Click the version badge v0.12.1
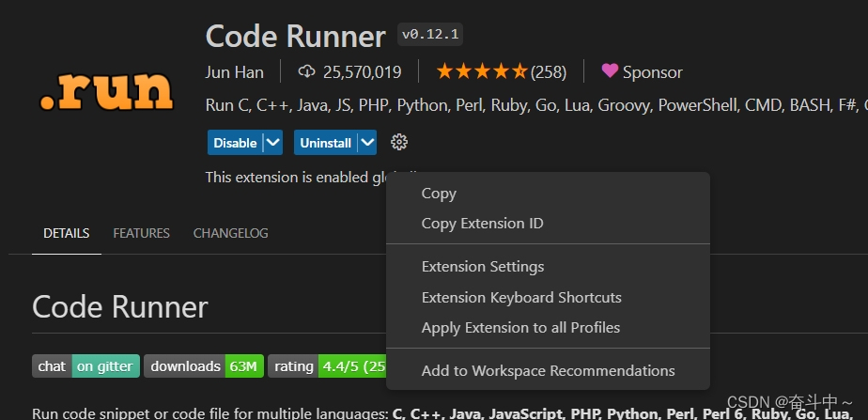 (430, 35)
